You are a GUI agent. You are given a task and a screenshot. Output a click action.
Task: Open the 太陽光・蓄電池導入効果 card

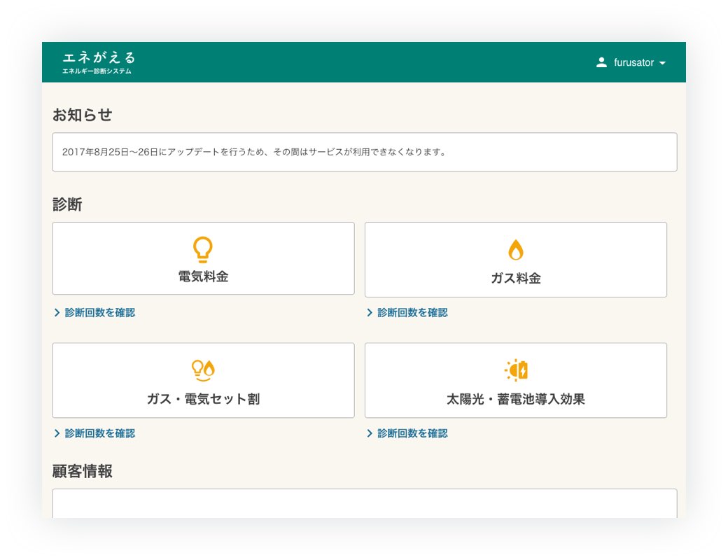point(516,380)
